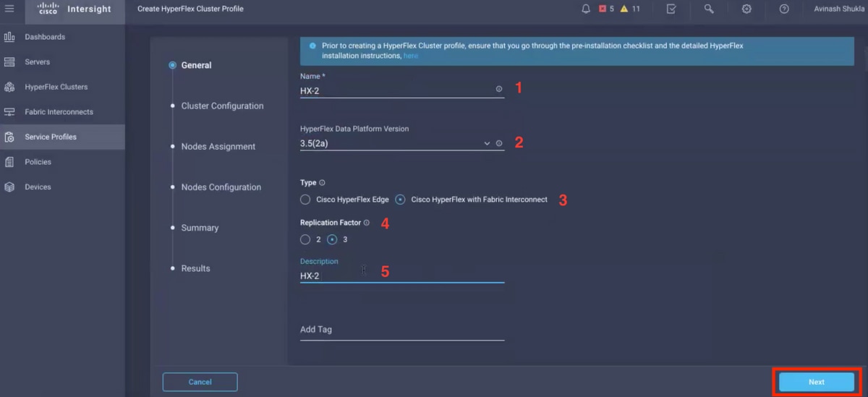Open the help question mark icon

coord(784,9)
